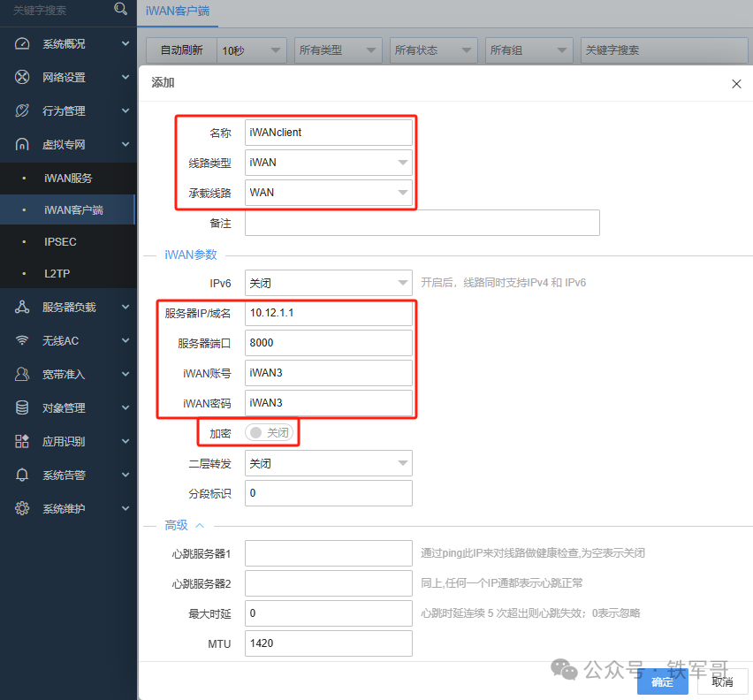Select the 系统概况 dashboard gauge icon

click(21, 42)
